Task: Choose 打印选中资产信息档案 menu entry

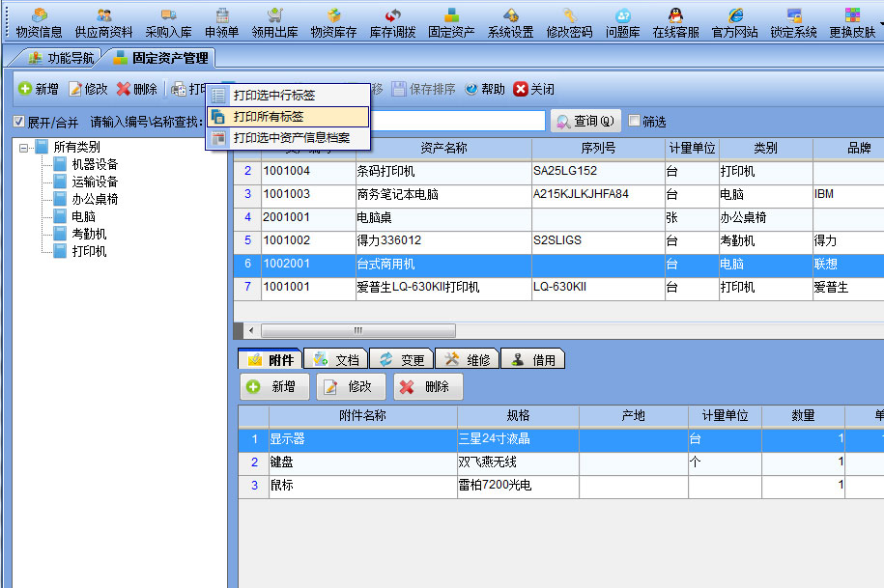Action: [x=291, y=138]
